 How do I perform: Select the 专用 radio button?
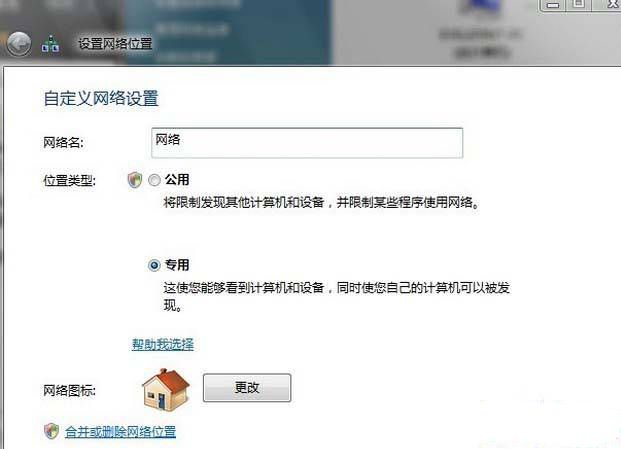(x=154, y=265)
